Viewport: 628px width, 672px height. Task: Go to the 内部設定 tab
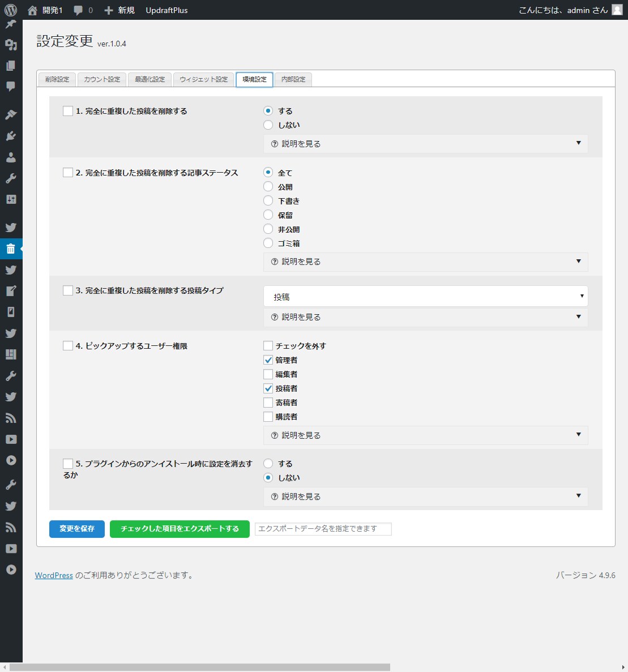(293, 79)
